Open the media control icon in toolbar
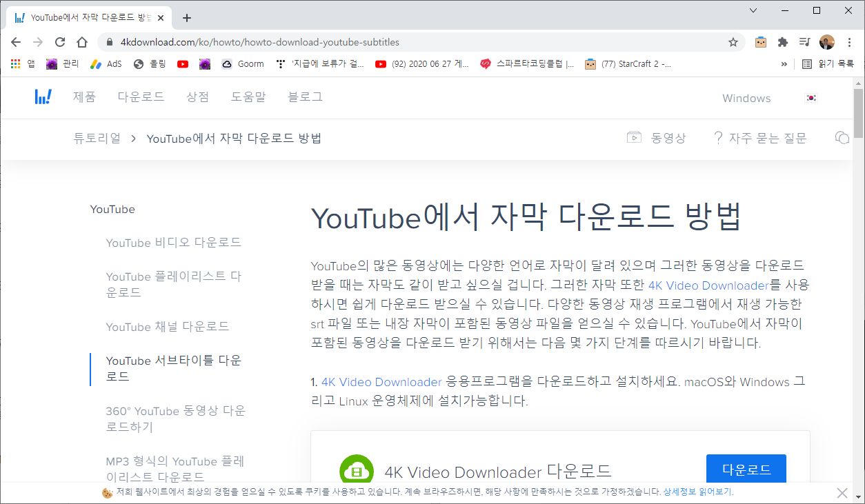Viewport: 865px width, 504px height. [804, 42]
